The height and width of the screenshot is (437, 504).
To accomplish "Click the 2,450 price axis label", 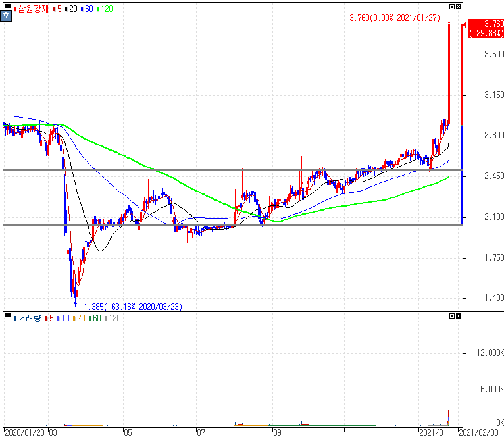I will (494, 176).
